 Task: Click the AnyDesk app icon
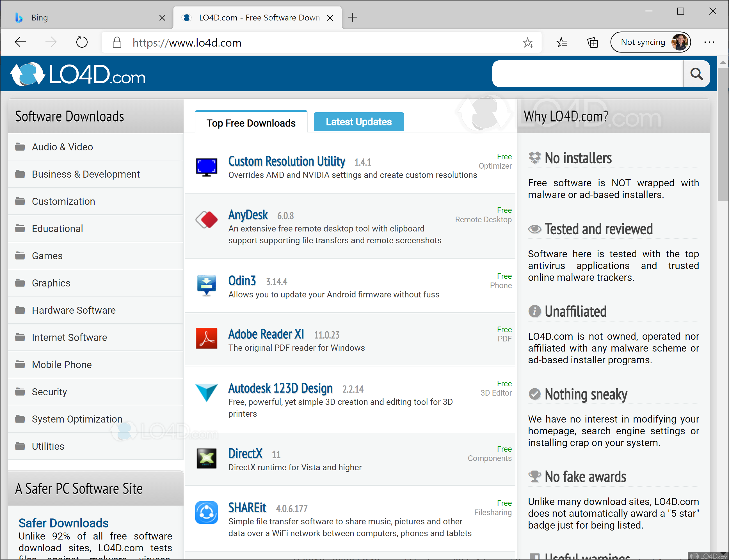click(206, 220)
